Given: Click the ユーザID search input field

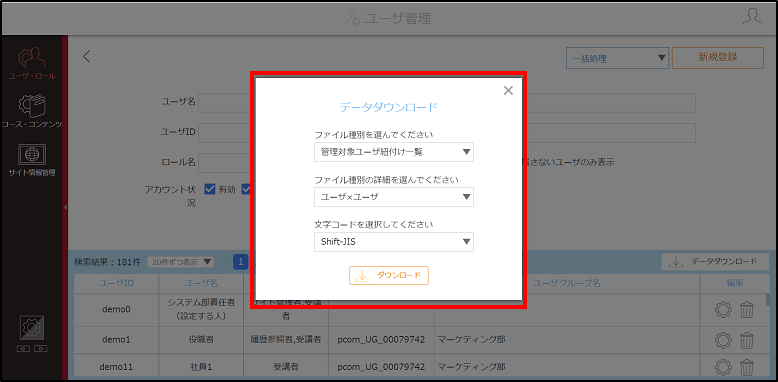Looking at the screenshot, I should (224, 133).
